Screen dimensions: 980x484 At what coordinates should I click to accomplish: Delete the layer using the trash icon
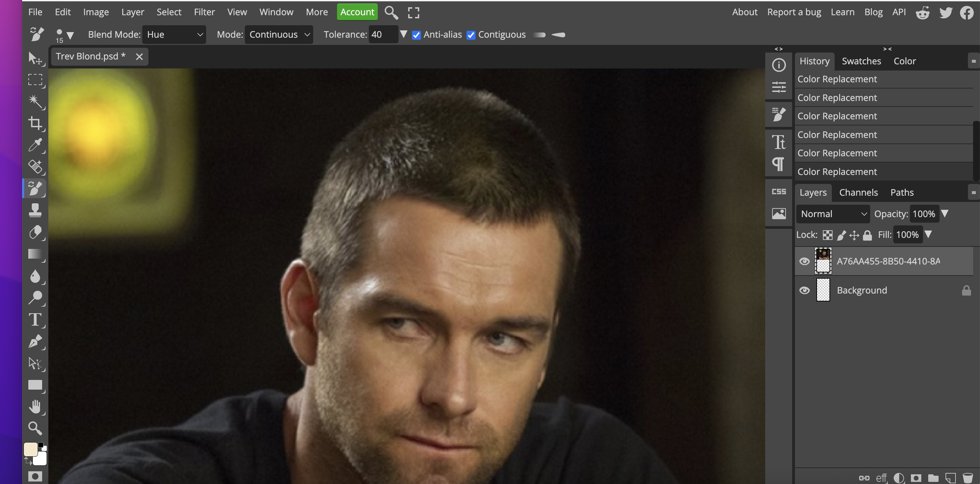tap(968, 478)
